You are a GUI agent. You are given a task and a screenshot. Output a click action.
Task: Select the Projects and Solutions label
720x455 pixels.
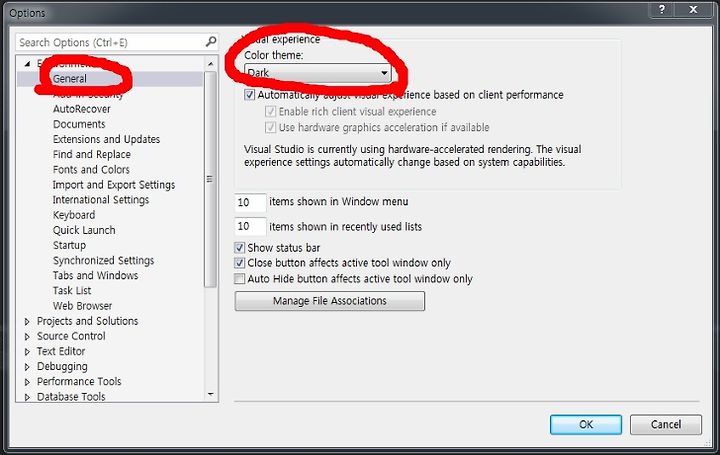click(x=88, y=321)
